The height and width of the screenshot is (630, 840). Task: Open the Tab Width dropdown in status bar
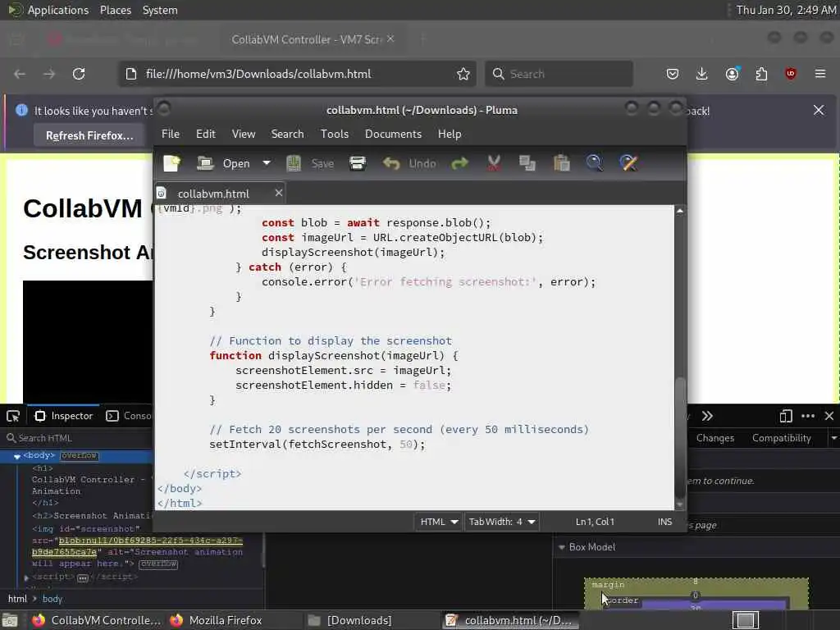pos(501,522)
